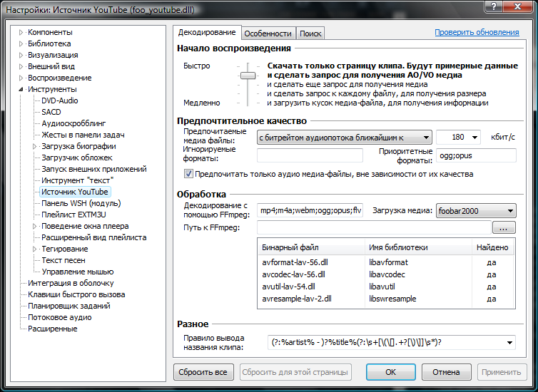Screen dimensions: 538x392
Task: Collapse the Инструменты tree node
Action: 21,89
